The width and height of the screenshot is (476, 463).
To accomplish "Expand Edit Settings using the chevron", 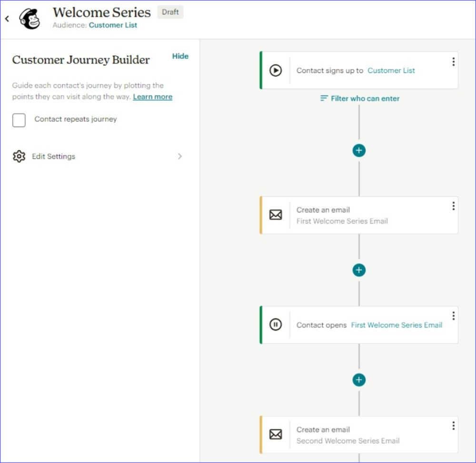I will (x=180, y=156).
